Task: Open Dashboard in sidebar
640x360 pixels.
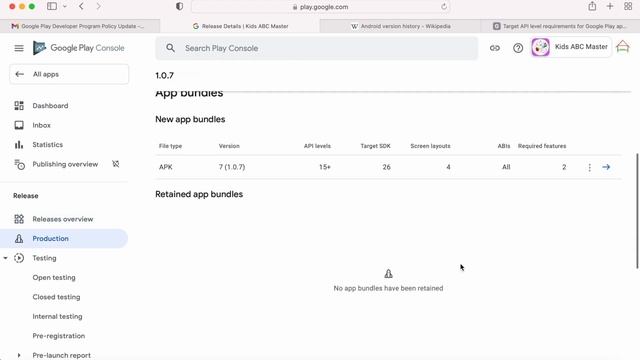Action: point(50,106)
